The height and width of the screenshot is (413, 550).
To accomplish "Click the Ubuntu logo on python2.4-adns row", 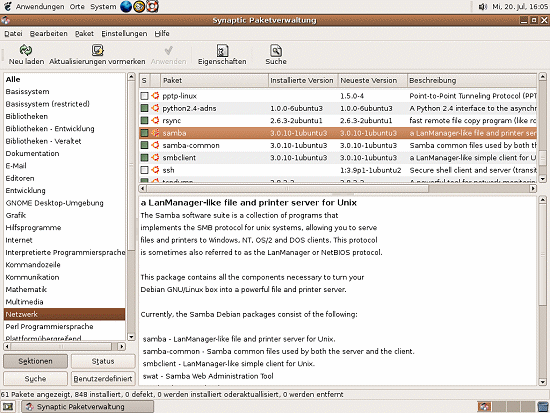I will 155,108.
